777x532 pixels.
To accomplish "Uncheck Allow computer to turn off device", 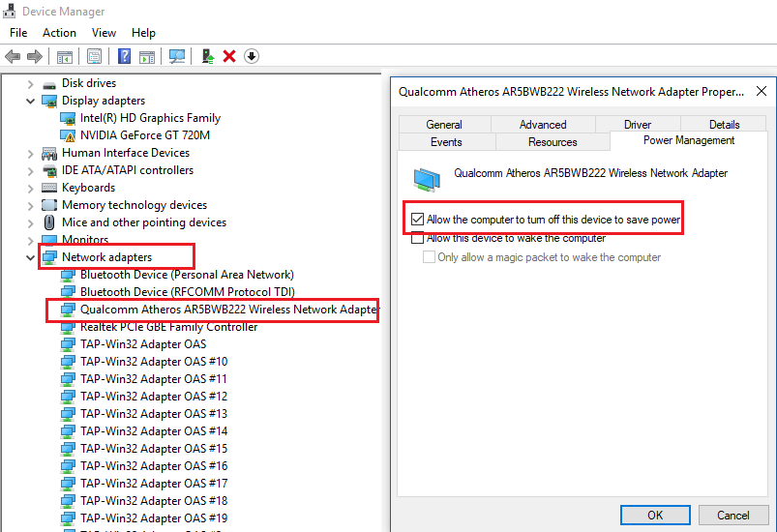I will pos(417,220).
